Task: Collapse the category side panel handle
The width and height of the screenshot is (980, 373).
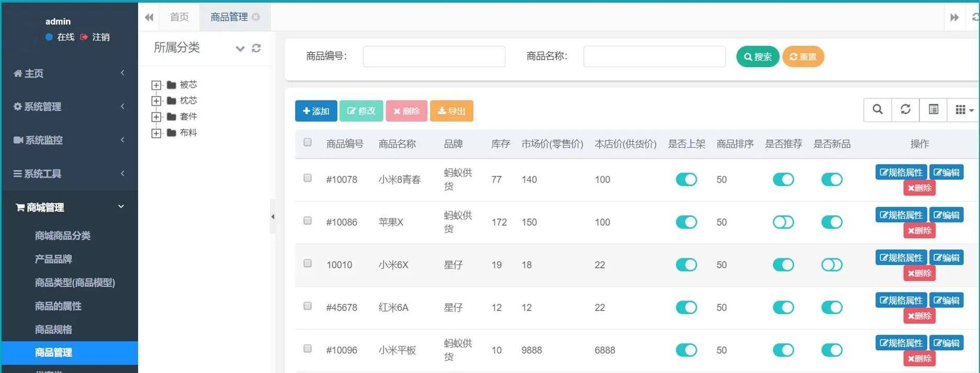Action: pyautogui.click(x=273, y=216)
